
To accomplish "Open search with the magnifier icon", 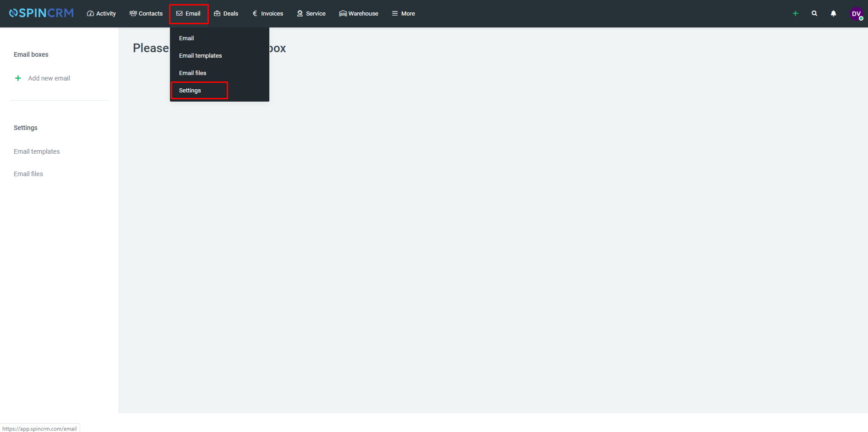I will pyautogui.click(x=814, y=14).
